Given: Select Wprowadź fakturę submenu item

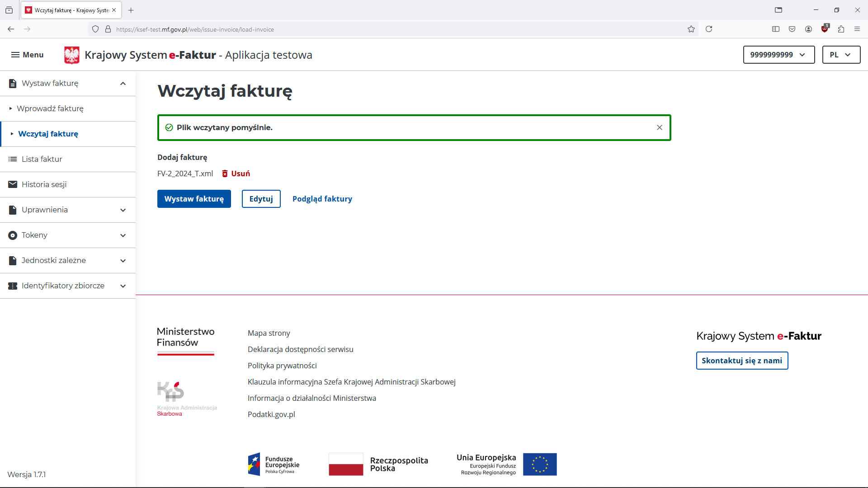Looking at the screenshot, I should (50, 108).
